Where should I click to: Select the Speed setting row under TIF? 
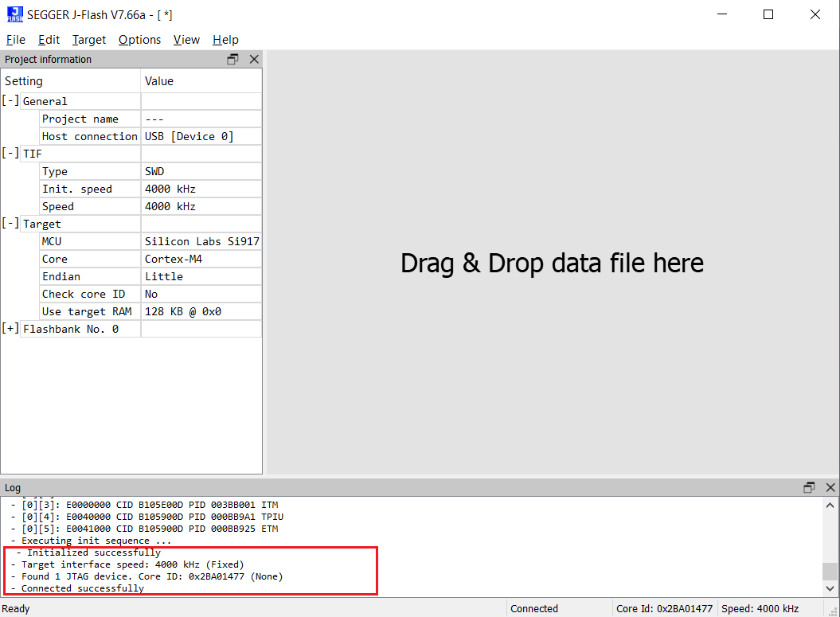coord(151,207)
